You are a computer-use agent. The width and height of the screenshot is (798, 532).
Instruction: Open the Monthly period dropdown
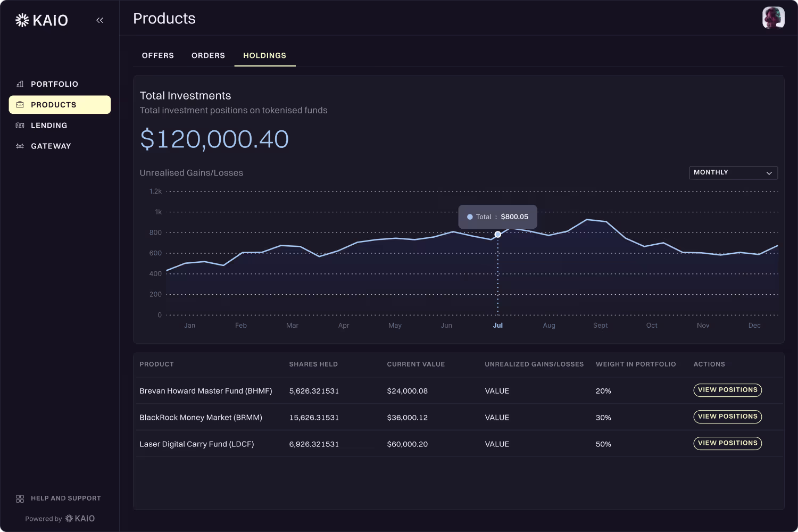pos(734,172)
